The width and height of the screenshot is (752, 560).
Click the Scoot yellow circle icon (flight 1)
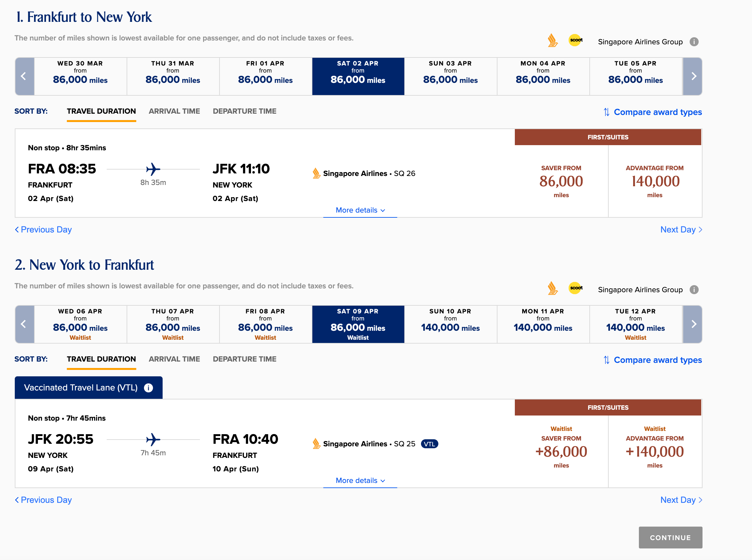pyautogui.click(x=576, y=40)
